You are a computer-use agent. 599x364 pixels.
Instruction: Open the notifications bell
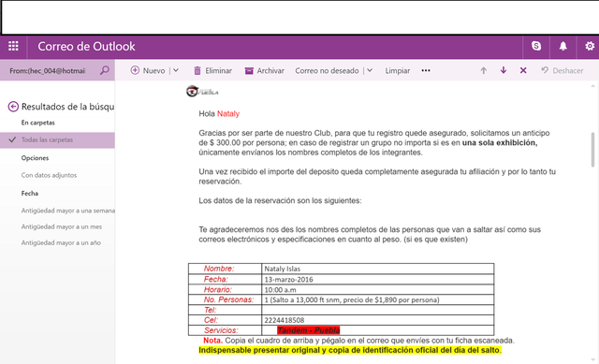[x=563, y=46]
